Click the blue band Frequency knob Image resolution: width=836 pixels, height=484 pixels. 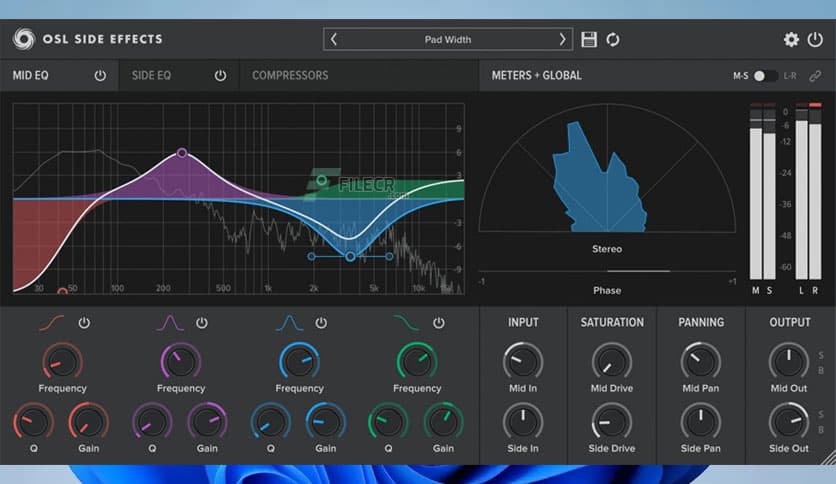(299, 362)
